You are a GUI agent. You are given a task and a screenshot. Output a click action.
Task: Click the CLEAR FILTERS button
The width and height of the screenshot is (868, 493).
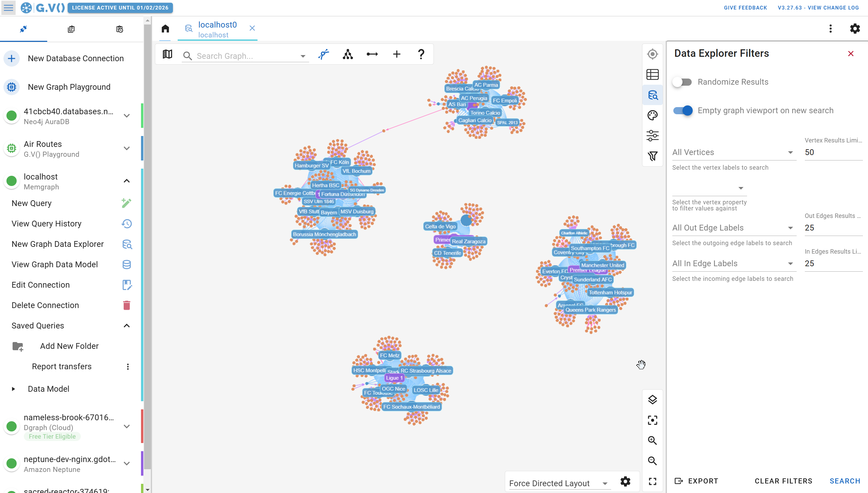(x=783, y=481)
